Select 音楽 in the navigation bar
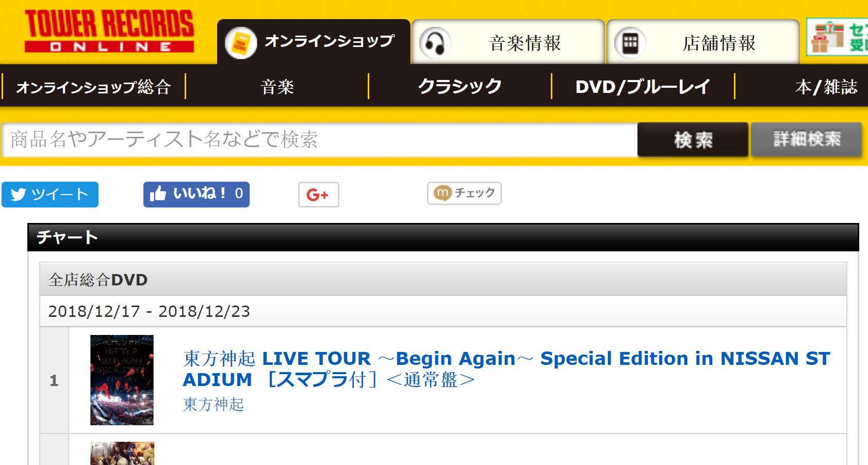The image size is (868, 465). [277, 87]
